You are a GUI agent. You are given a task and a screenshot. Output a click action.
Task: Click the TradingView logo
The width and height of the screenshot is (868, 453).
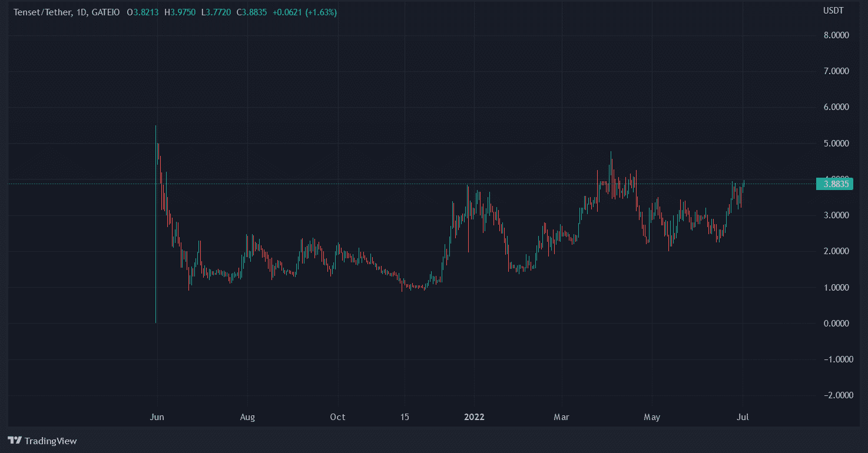pos(42,441)
